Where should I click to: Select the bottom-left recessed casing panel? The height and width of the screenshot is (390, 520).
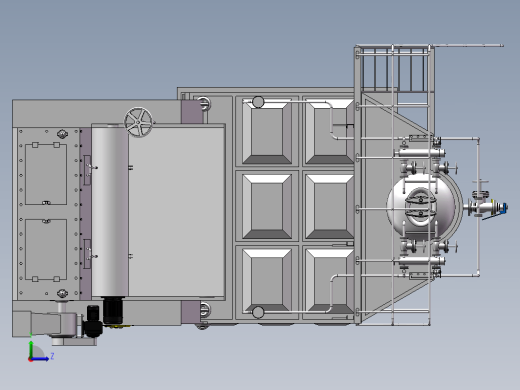[267, 282]
